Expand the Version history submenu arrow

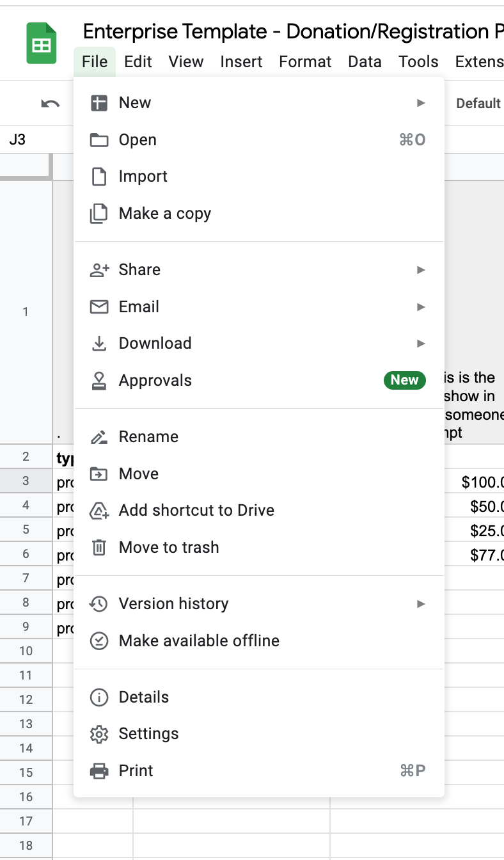[421, 604]
